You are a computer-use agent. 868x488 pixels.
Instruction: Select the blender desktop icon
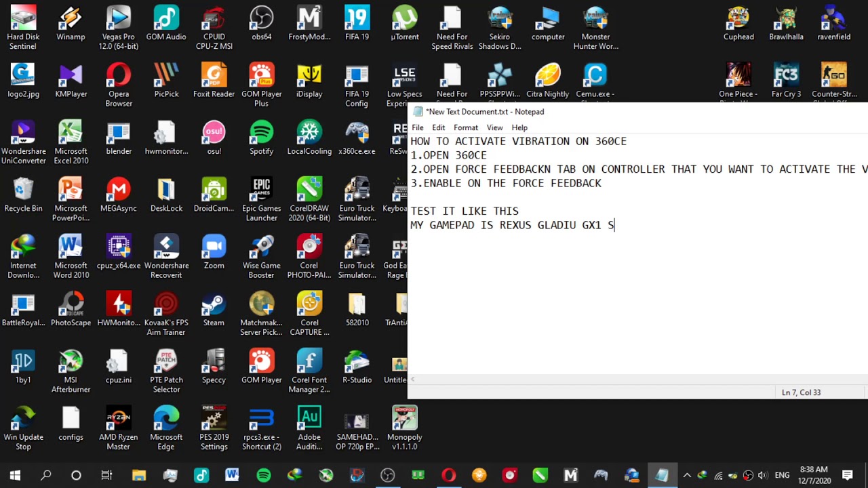119,138
